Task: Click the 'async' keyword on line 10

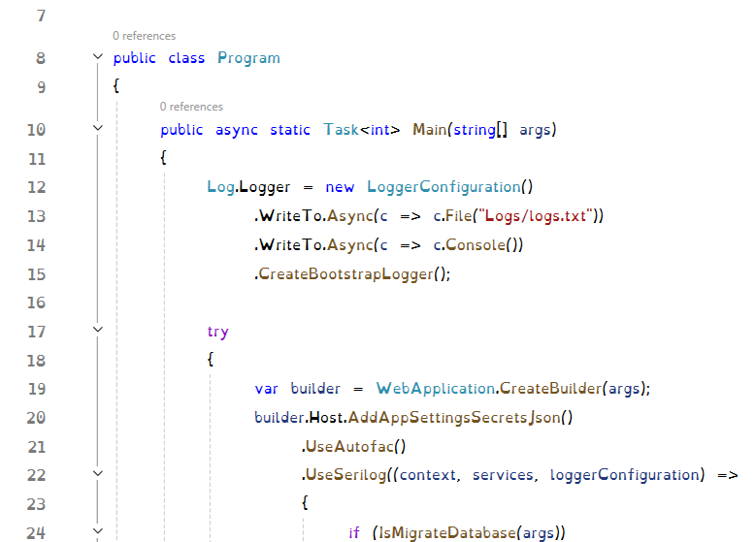Action: coord(236,131)
